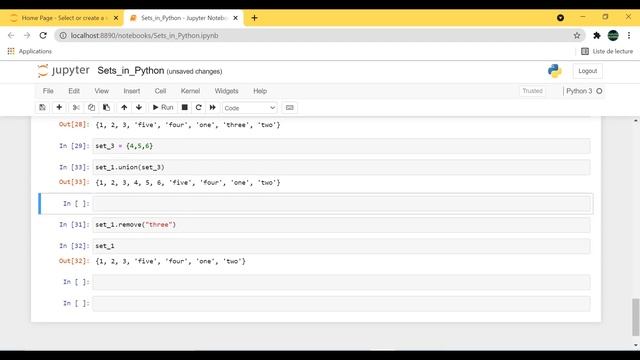Insert cell below with plus icon

click(59, 107)
